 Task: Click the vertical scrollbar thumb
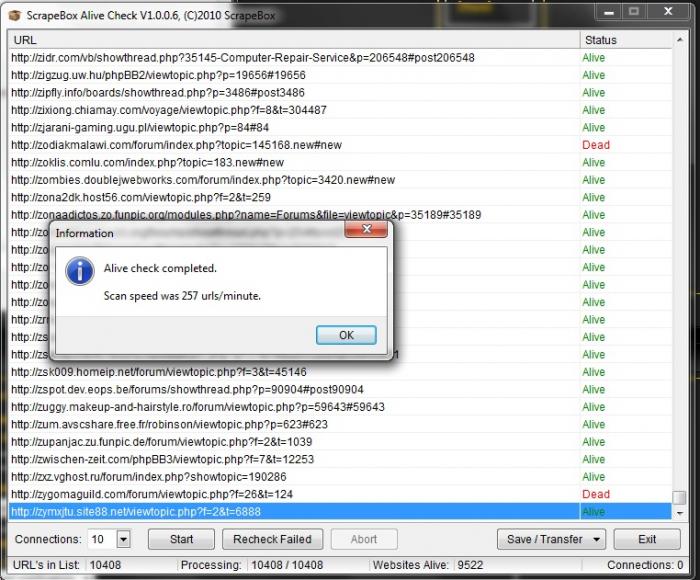tap(679, 497)
